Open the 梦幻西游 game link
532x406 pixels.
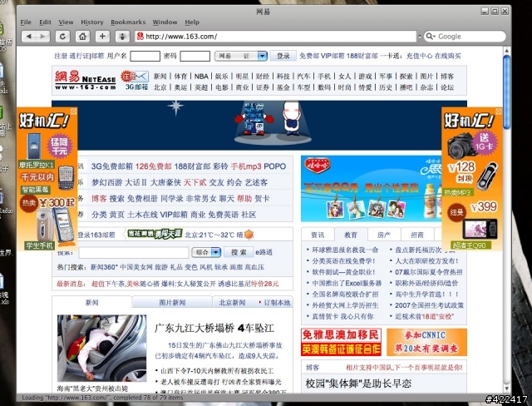coord(106,183)
